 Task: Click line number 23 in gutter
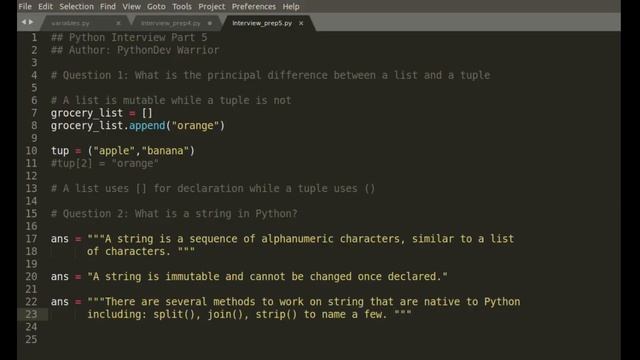(x=31, y=314)
